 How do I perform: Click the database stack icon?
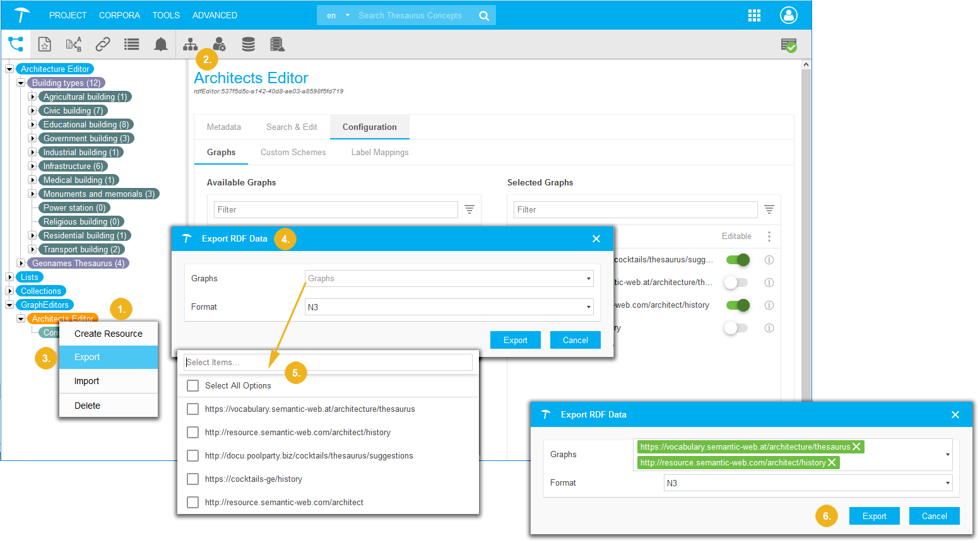(x=248, y=44)
